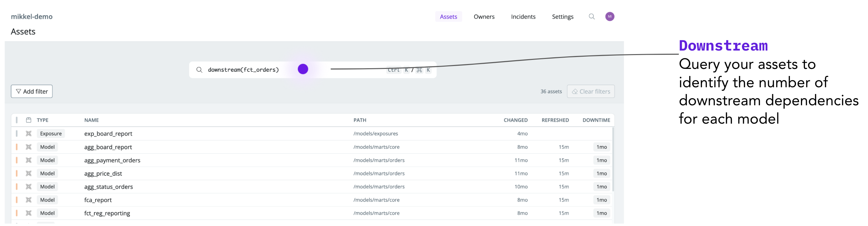Click the path of agg_payment_orders
Screen dimensions: 868x226
(379, 160)
